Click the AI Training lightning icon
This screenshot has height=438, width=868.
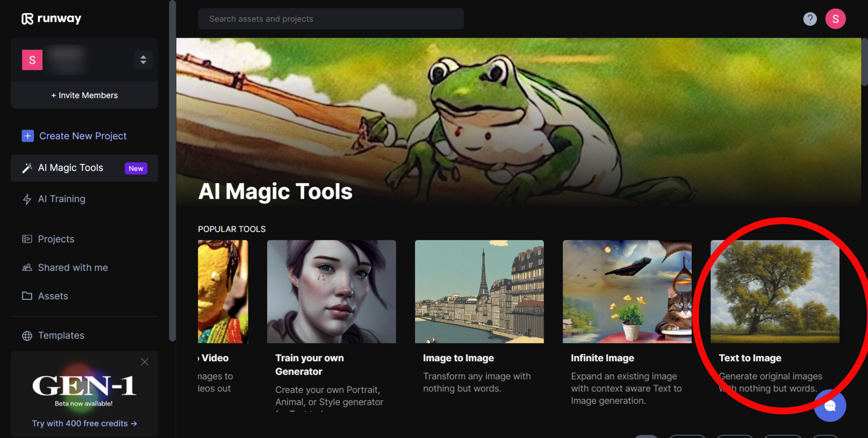coord(27,199)
